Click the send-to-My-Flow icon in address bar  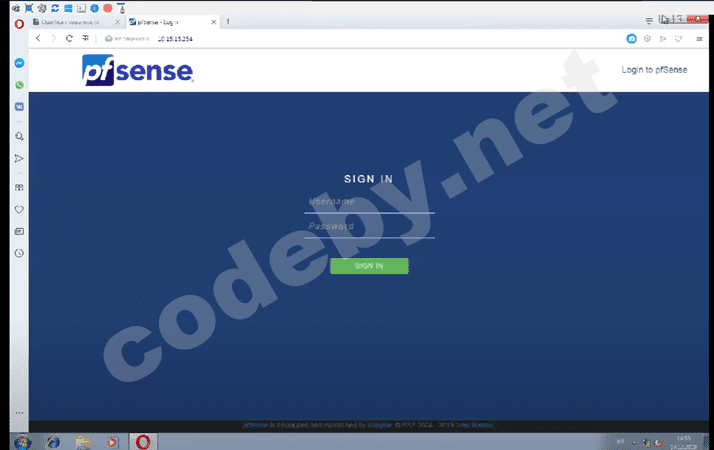point(663,39)
